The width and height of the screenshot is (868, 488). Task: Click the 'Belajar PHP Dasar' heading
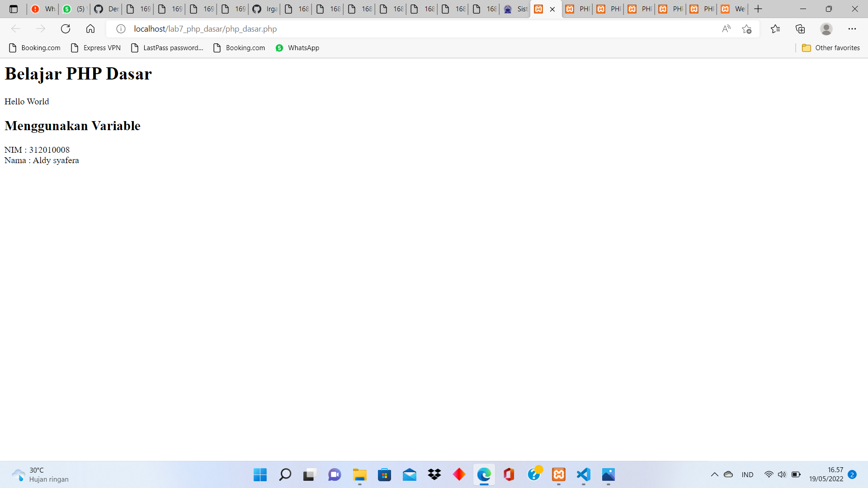[78, 74]
